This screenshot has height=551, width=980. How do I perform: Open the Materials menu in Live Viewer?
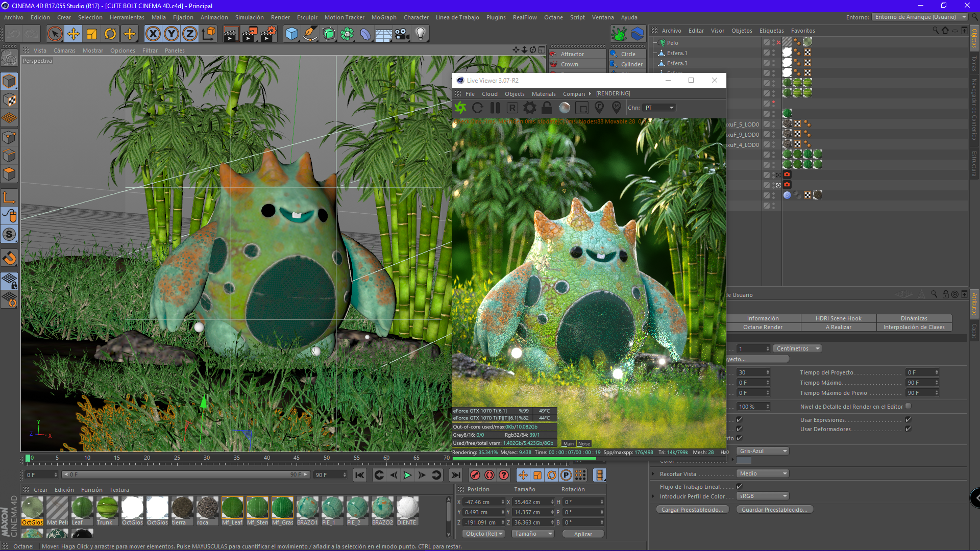(544, 94)
